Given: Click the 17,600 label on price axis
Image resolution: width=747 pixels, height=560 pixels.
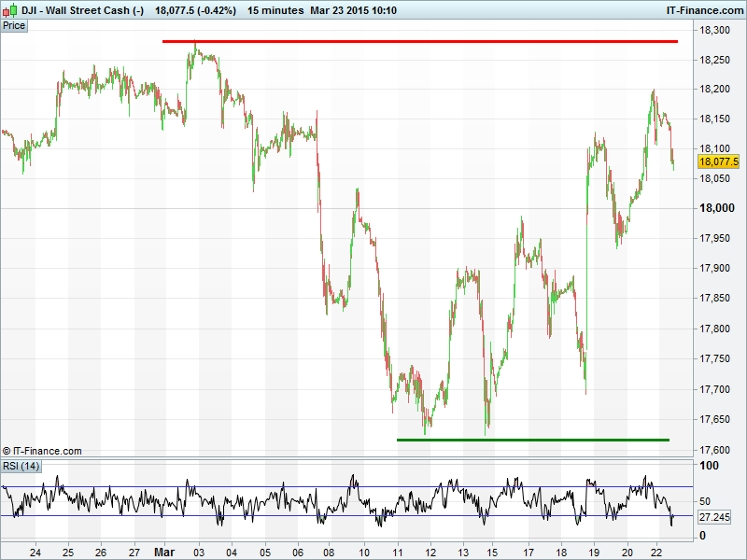Looking at the screenshot, I should (718, 449).
